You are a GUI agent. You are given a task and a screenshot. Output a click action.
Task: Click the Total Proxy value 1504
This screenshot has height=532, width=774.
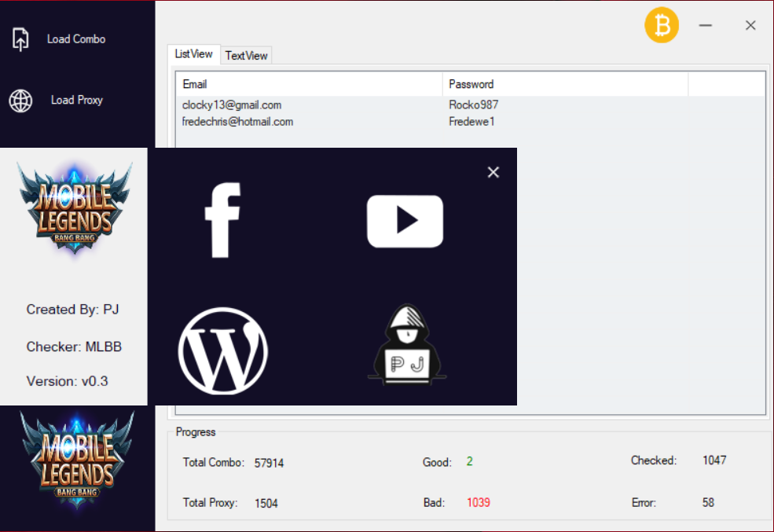click(x=266, y=504)
